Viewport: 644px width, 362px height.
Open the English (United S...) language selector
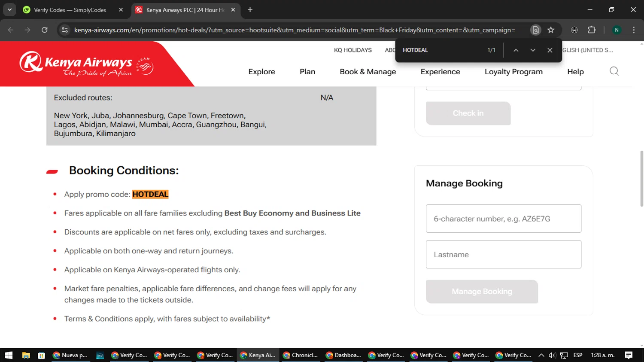click(588, 50)
